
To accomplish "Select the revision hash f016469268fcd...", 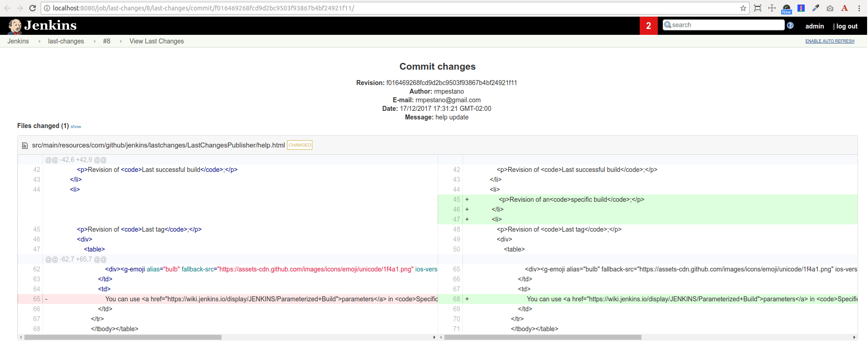I will point(452,83).
